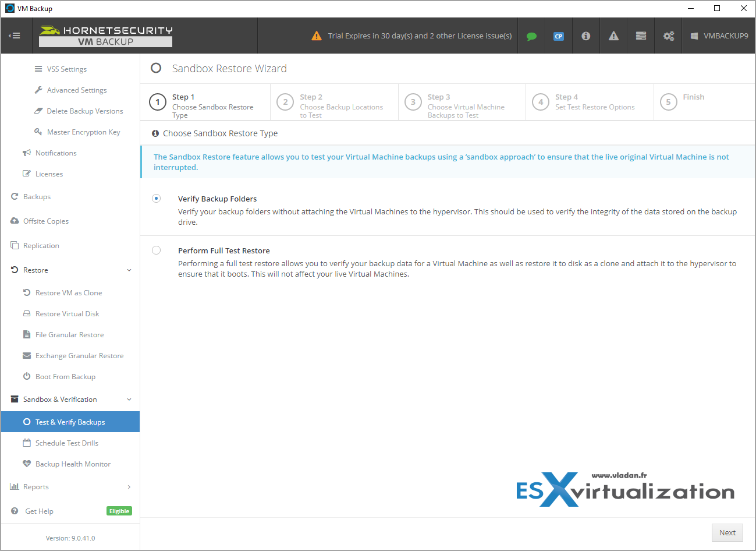Click the Exchange Granular Restore envelope icon

pos(27,355)
